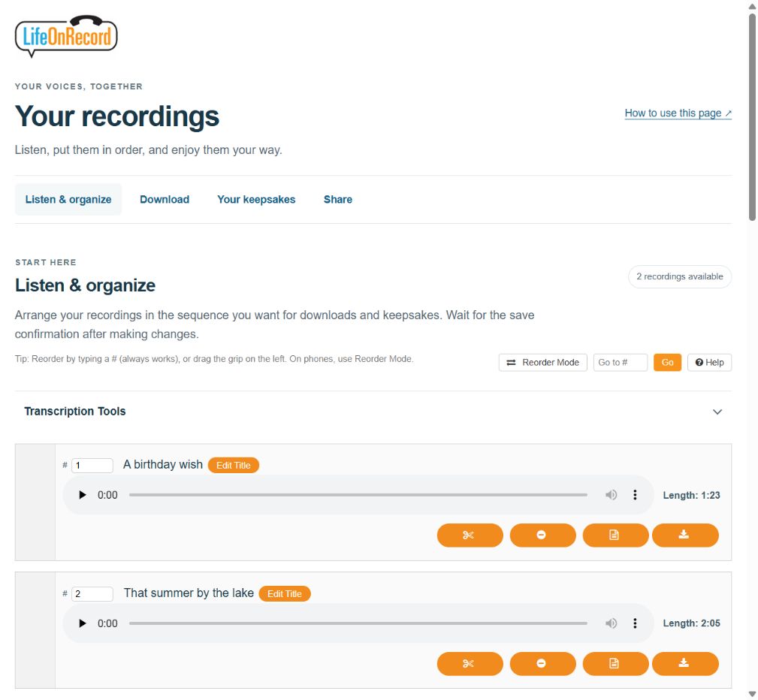
Task: Toggle Reorder Mode
Action: 543,363
